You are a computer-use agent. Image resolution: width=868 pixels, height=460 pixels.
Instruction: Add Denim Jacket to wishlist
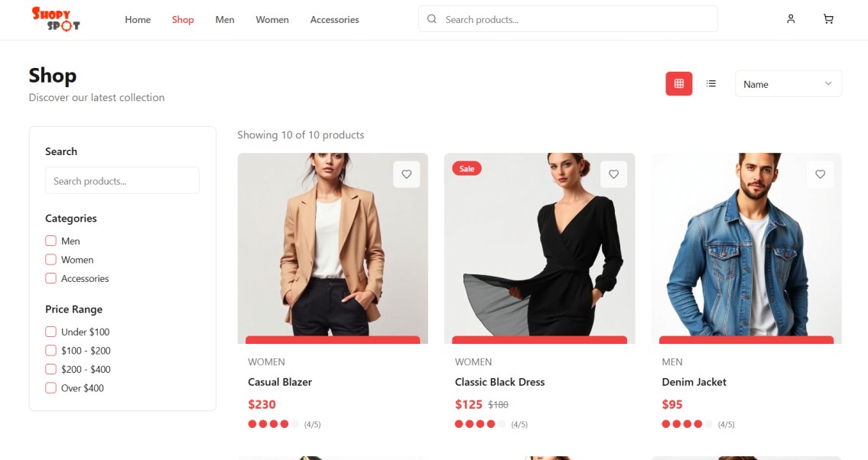[821, 174]
